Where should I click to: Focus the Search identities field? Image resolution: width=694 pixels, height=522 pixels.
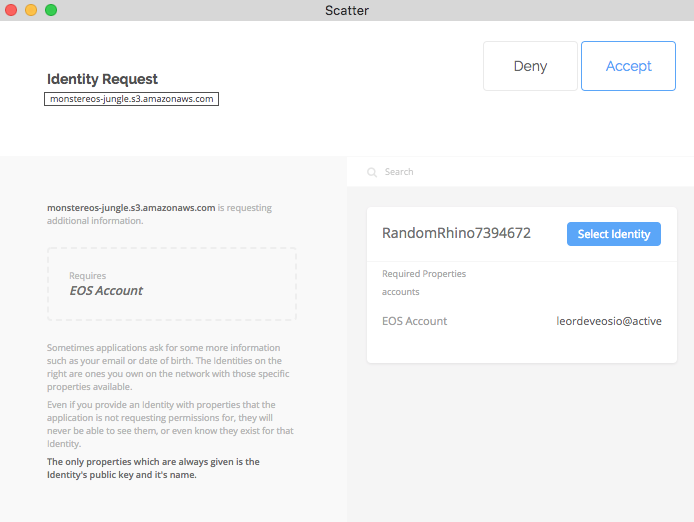(520, 172)
